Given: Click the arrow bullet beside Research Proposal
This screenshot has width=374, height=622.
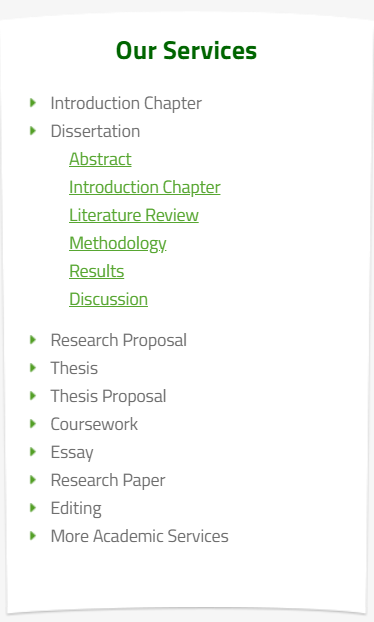Looking at the screenshot, I should 33,340.
